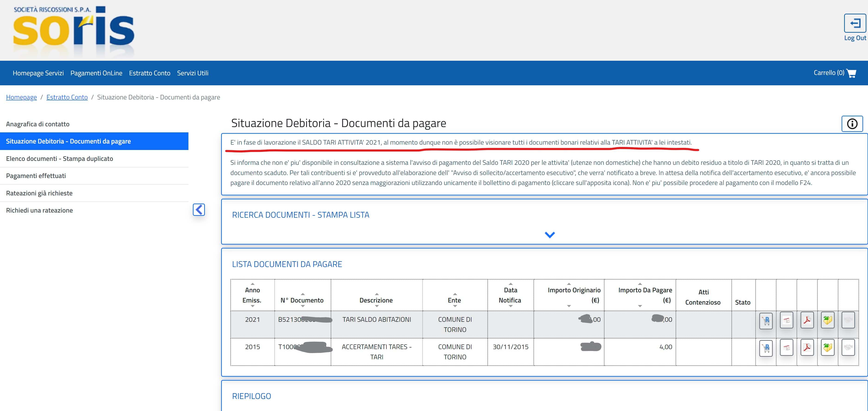Open Pagamenti OnLine menu
Image resolution: width=868 pixels, height=411 pixels.
coord(96,73)
